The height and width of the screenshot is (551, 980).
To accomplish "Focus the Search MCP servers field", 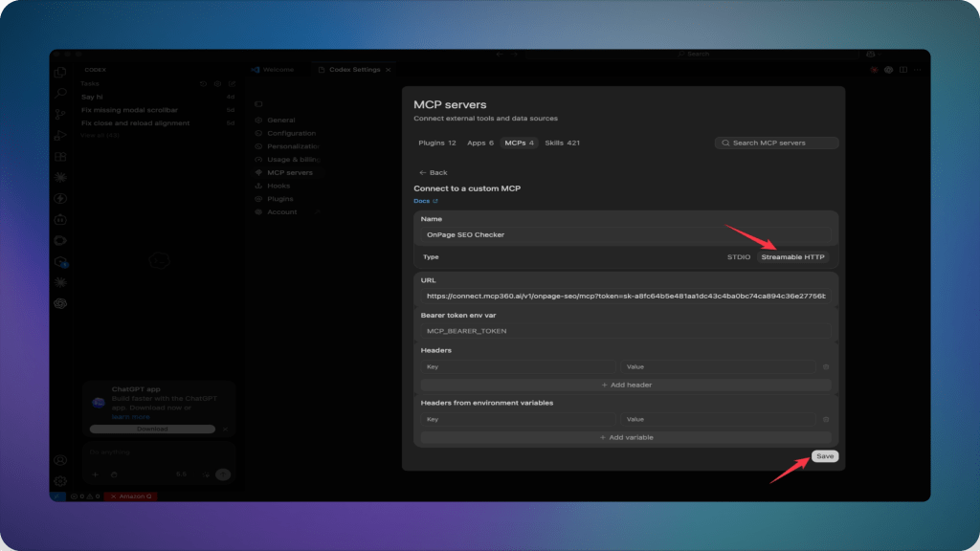I will pos(776,143).
